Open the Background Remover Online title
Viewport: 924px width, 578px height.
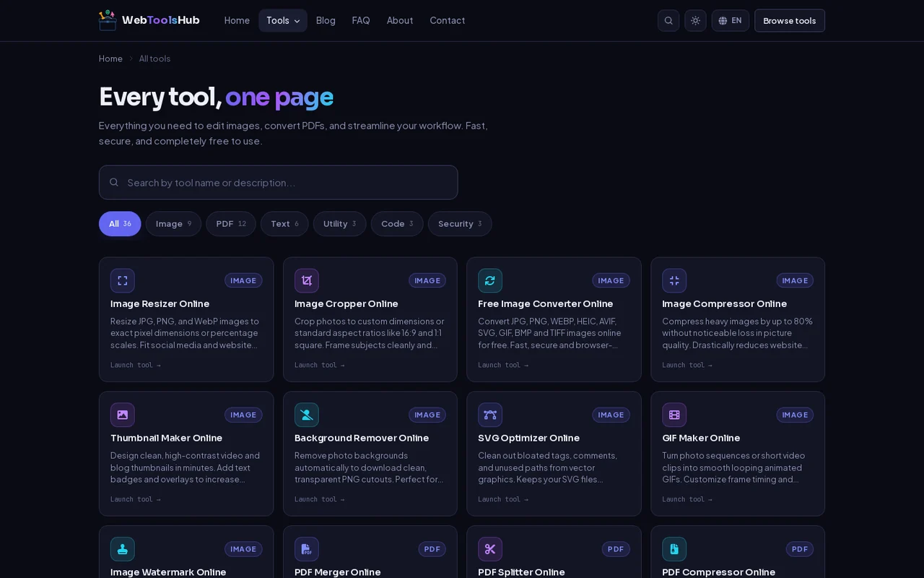362,438
